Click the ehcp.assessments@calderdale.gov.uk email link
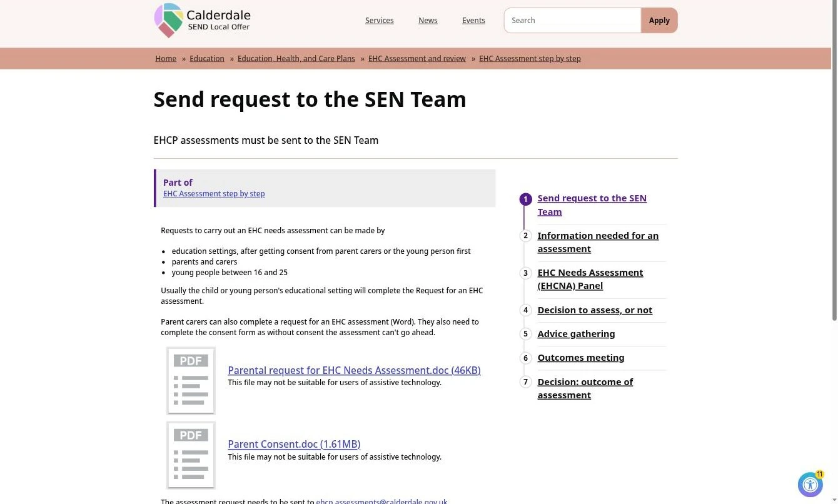838x504 pixels. tap(381, 501)
